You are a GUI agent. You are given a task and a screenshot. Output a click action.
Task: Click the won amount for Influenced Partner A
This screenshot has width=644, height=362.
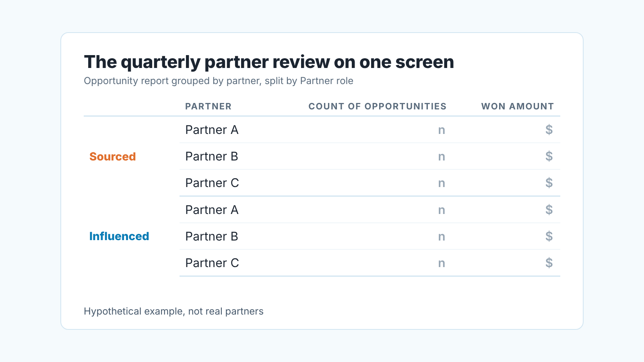[x=549, y=210]
